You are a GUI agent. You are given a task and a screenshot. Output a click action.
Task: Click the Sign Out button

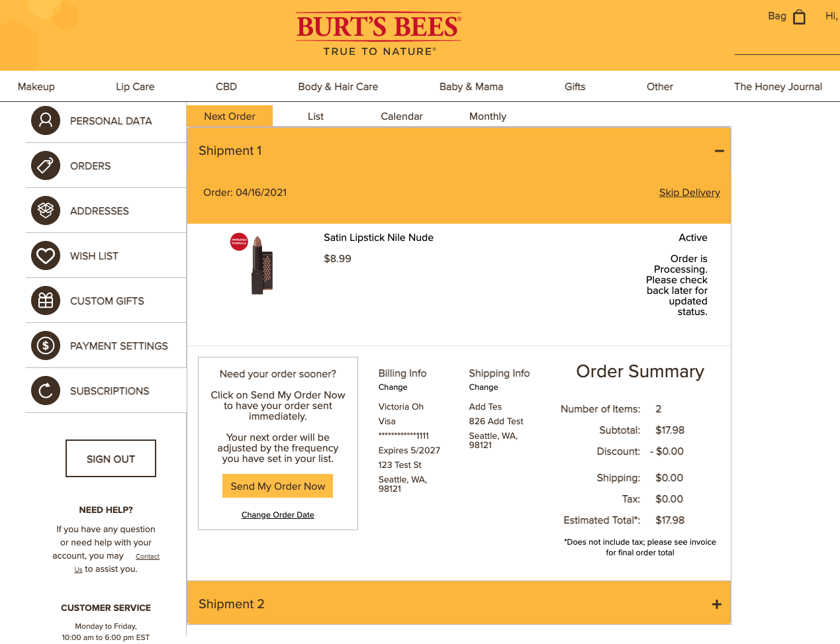pyautogui.click(x=111, y=458)
